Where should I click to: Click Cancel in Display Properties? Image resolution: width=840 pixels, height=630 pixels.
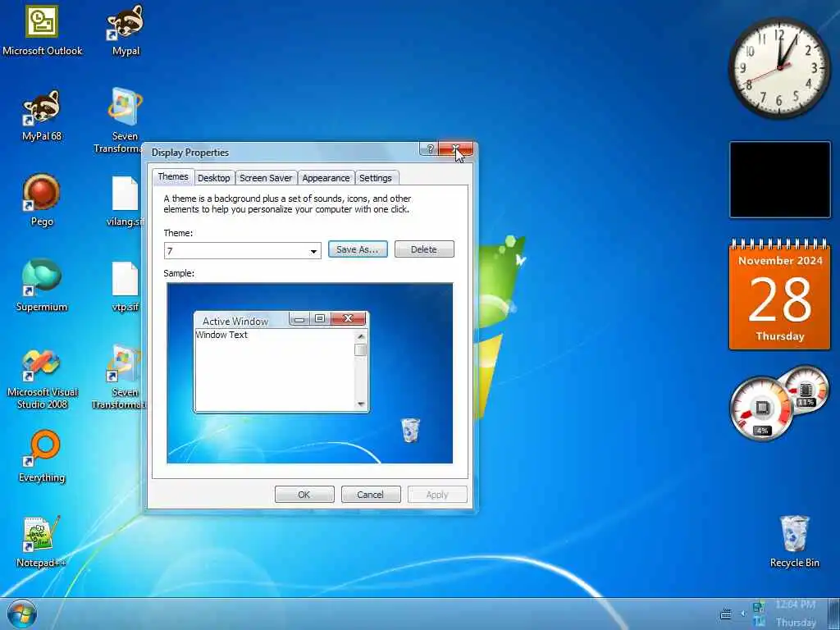click(371, 495)
